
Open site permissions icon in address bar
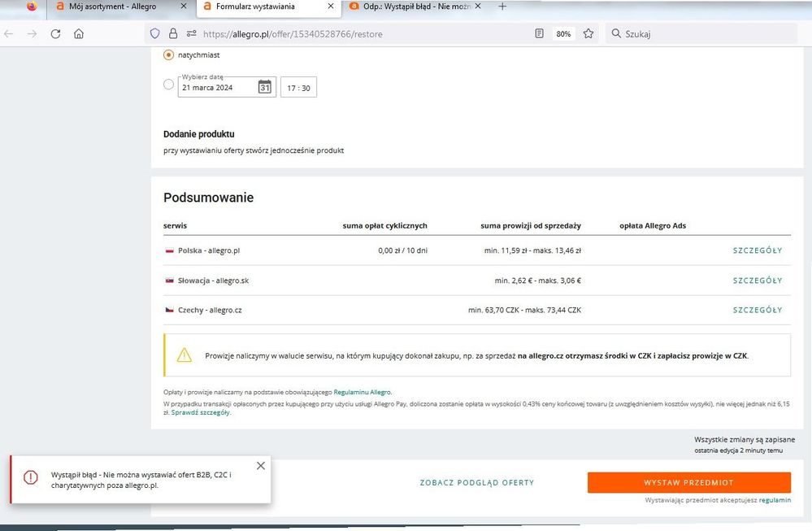coord(192,33)
